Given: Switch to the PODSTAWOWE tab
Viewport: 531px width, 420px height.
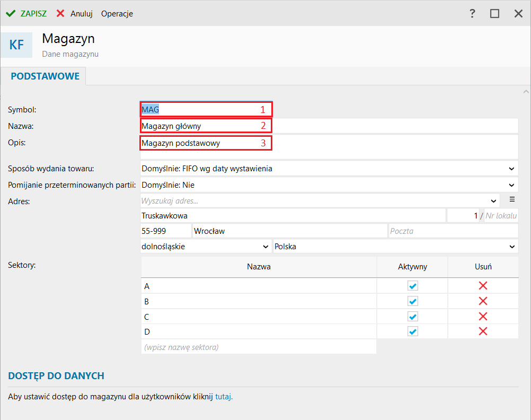Looking at the screenshot, I should [45, 76].
